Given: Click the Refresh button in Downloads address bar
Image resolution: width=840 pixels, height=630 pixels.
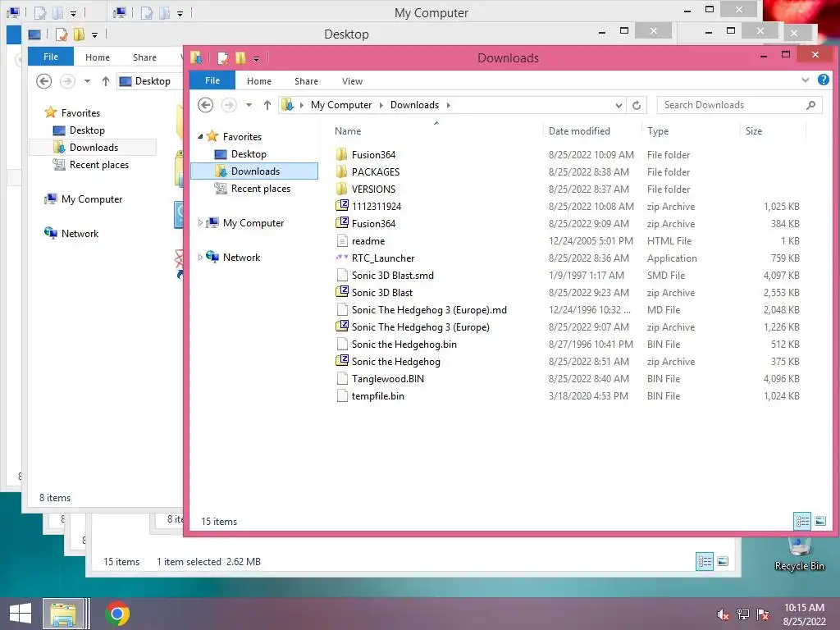Looking at the screenshot, I should pos(637,105).
